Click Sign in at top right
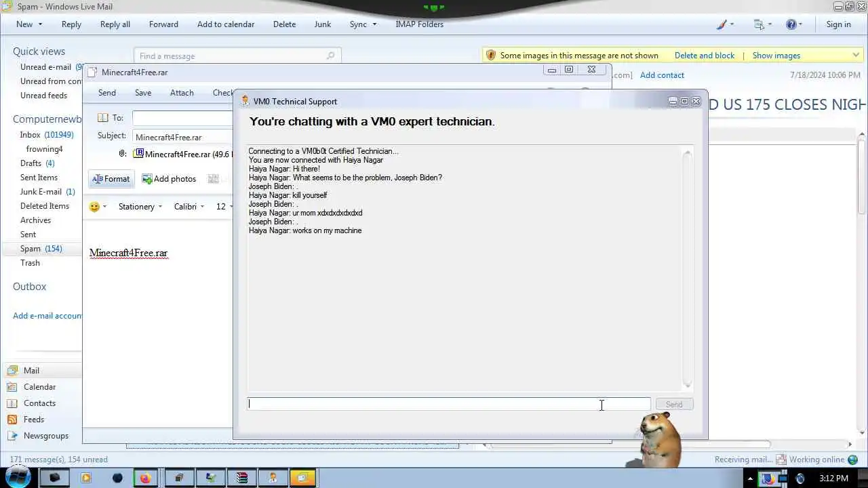The width and height of the screenshot is (868, 488). click(838, 24)
